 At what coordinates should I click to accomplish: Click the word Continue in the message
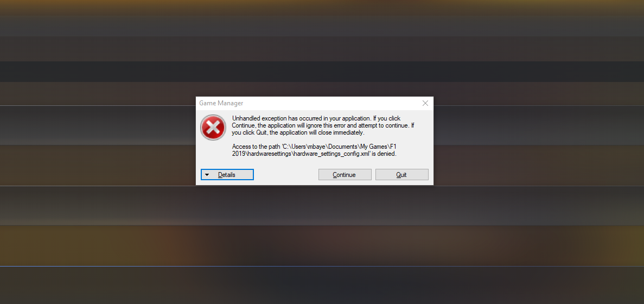(x=244, y=125)
